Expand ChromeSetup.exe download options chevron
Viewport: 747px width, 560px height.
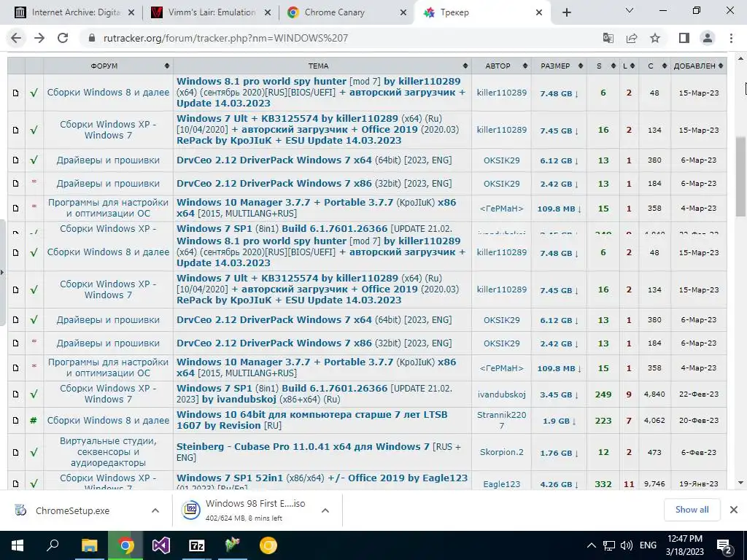click(155, 510)
